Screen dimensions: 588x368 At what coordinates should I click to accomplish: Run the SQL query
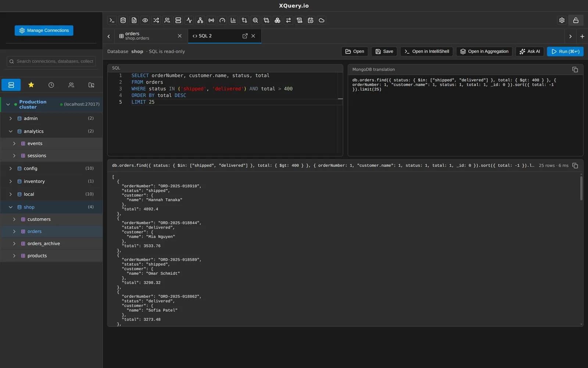click(x=565, y=52)
